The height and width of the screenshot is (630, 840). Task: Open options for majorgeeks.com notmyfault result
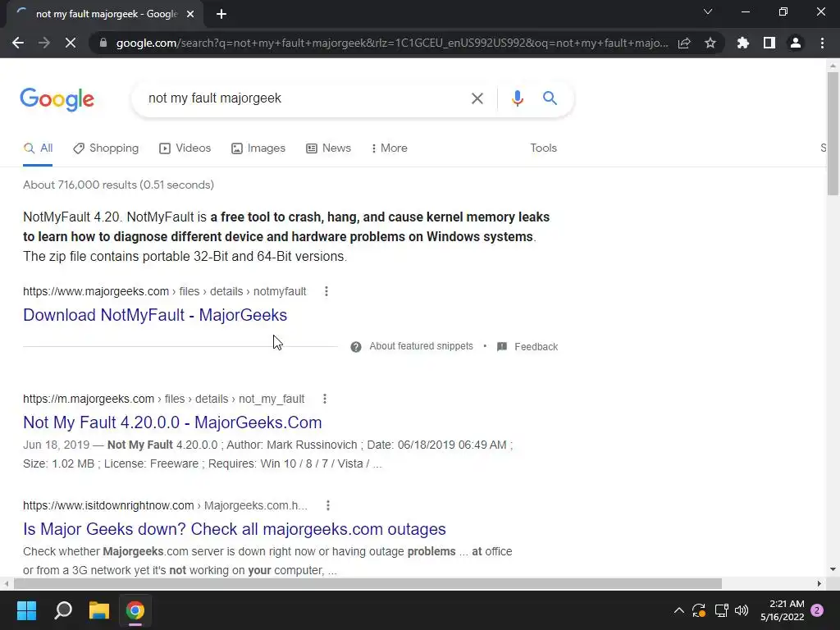point(326,291)
